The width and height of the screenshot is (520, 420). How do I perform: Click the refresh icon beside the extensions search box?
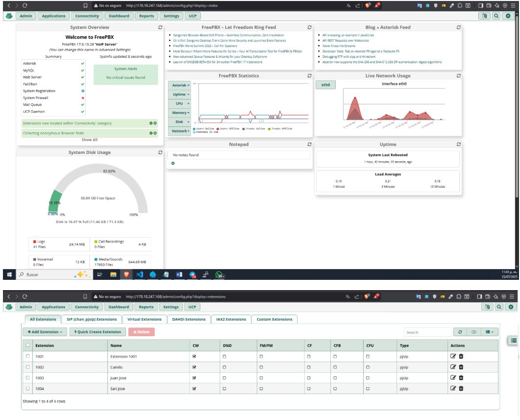click(460, 332)
